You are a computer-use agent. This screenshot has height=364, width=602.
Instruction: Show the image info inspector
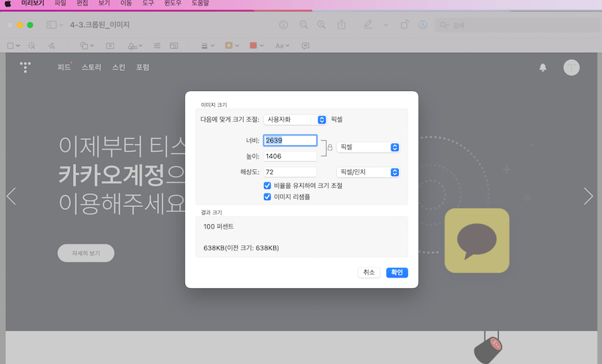[284, 25]
